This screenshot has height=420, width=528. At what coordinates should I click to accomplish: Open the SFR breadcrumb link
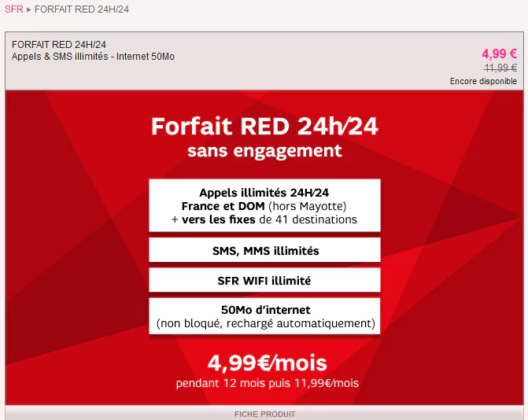click(x=14, y=9)
